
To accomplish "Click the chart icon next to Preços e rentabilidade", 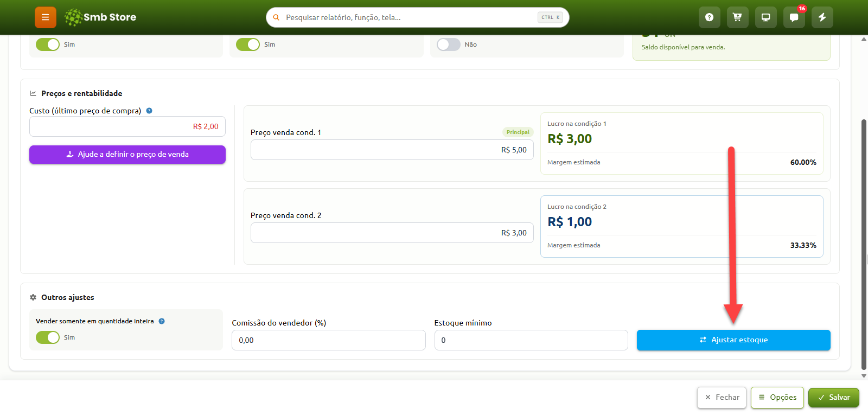I will pos(33,93).
